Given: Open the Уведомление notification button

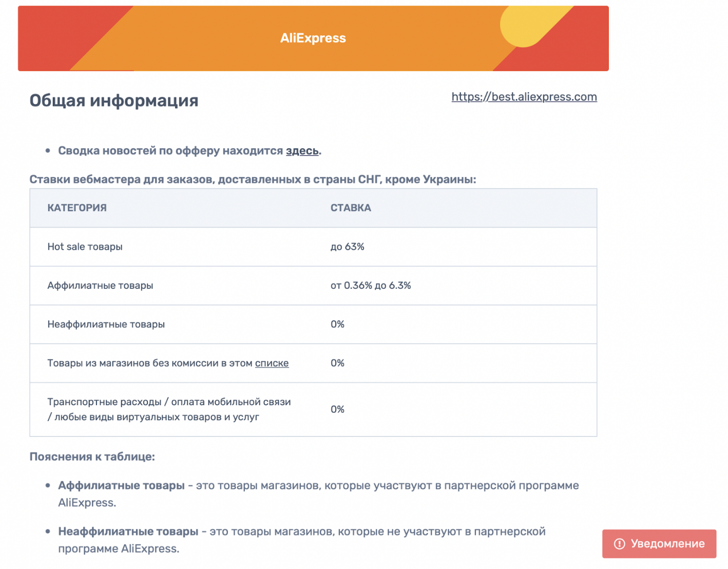Looking at the screenshot, I should coord(659,544).
